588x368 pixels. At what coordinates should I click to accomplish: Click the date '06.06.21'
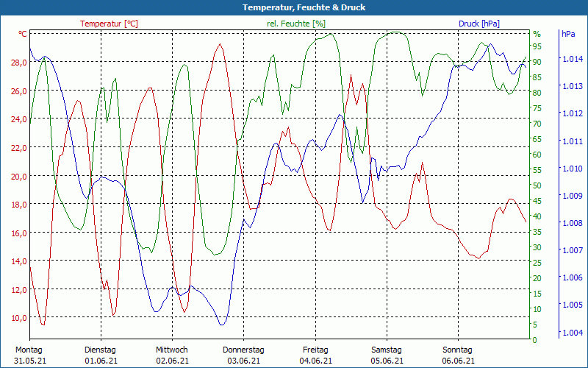(458, 361)
